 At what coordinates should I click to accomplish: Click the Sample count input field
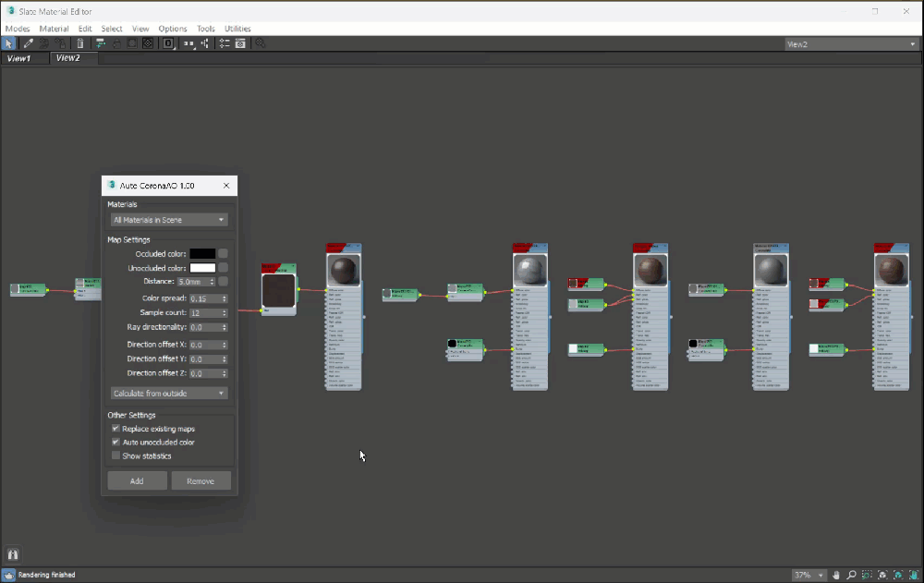click(x=203, y=313)
